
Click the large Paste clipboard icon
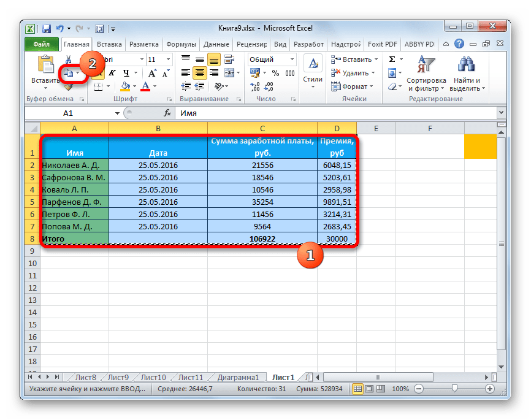(x=46, y=65)
